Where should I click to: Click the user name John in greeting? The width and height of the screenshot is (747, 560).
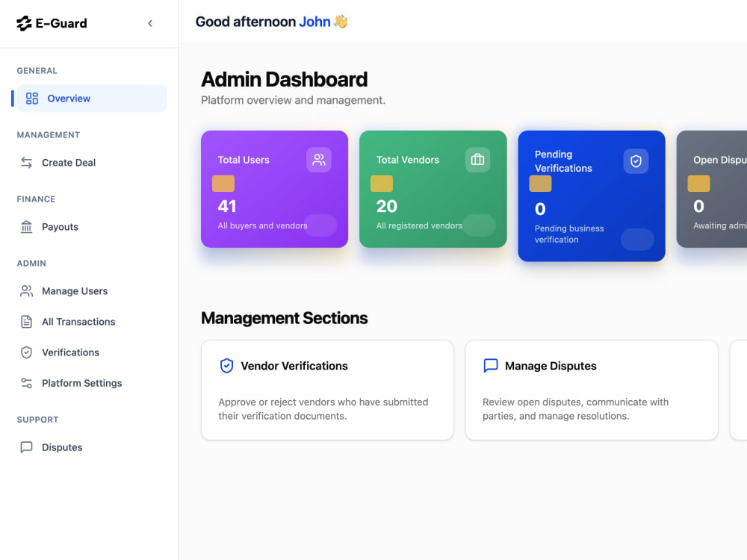click(x=315, y=22)
